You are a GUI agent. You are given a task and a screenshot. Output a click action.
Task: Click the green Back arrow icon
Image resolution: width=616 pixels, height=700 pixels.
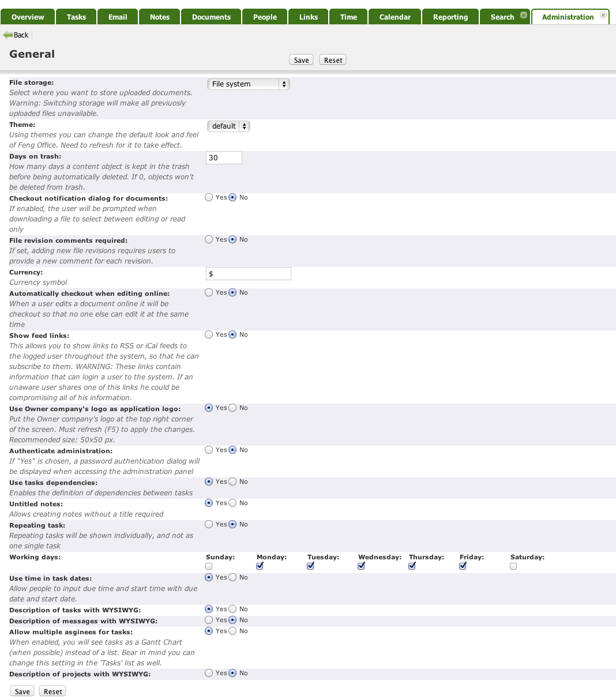click(x=8, y=35)
